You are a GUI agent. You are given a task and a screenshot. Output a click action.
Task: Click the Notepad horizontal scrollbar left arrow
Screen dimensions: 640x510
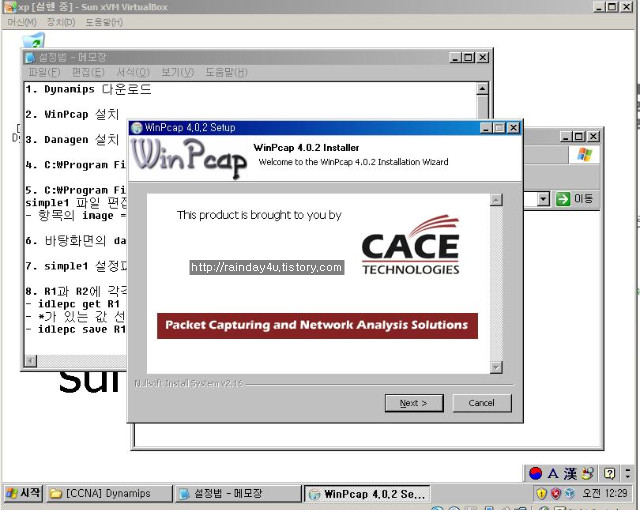point(31,361)
